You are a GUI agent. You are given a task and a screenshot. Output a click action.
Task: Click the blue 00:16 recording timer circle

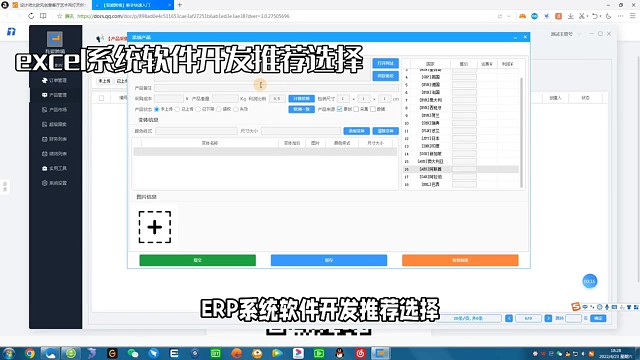coord(589,281)
